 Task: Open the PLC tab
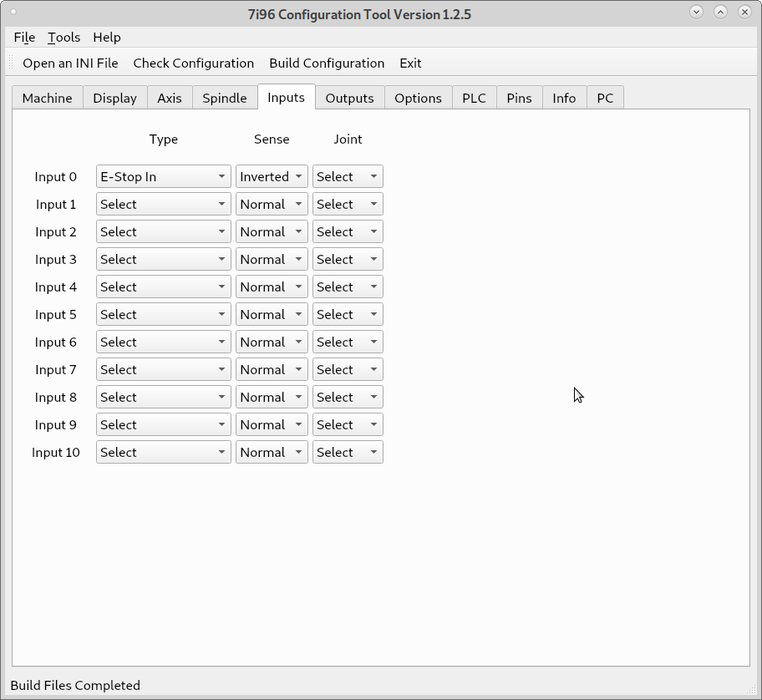pos(474,98)
